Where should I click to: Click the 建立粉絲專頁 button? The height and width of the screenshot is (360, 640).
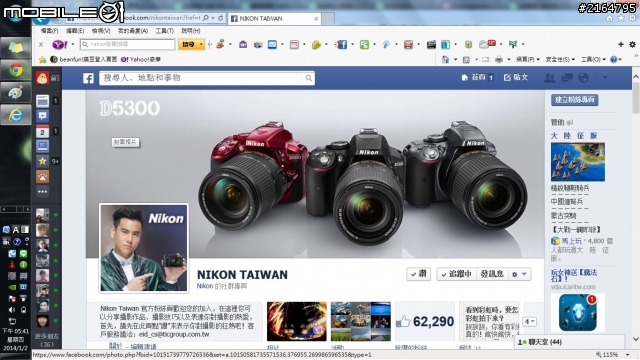point(575,100)
